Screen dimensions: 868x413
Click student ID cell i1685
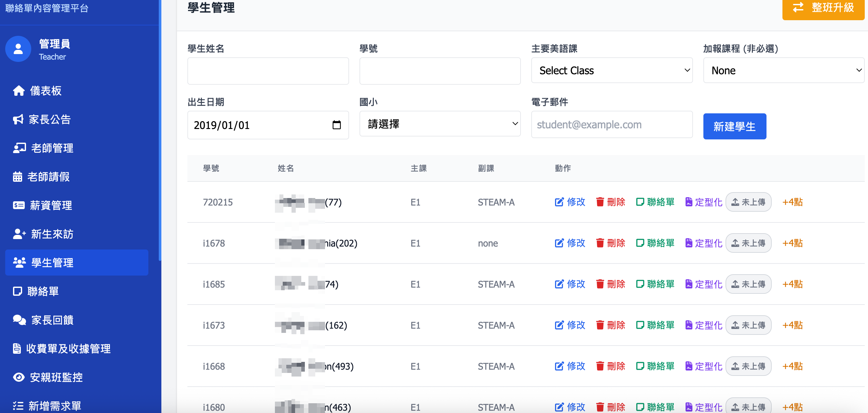tap(214, 284)
